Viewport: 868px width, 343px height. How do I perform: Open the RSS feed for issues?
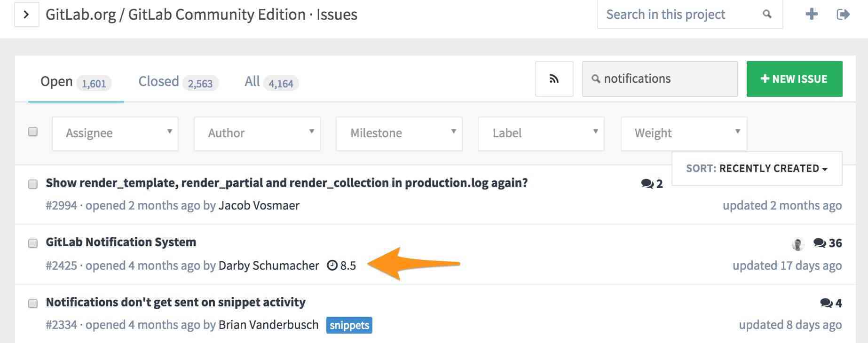(x=553, y=78)
